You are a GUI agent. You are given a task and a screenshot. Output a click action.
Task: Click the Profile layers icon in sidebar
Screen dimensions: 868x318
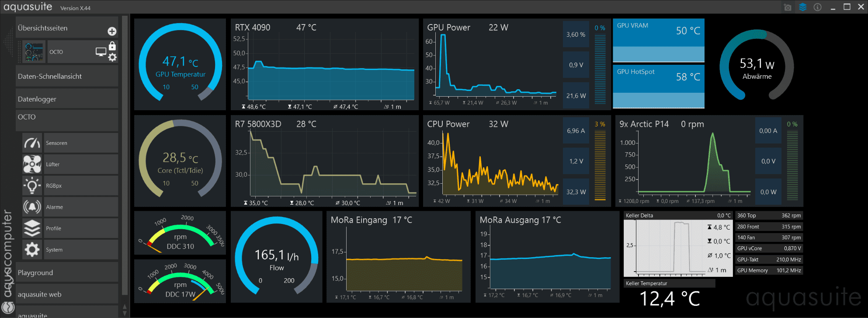[32, 228]
